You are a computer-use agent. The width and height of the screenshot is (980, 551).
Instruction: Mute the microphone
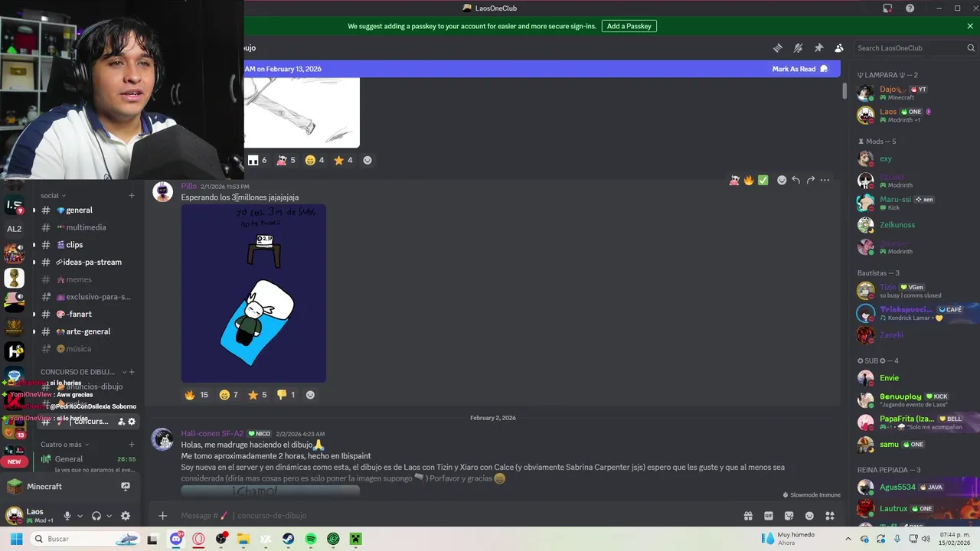coord(67,516)
